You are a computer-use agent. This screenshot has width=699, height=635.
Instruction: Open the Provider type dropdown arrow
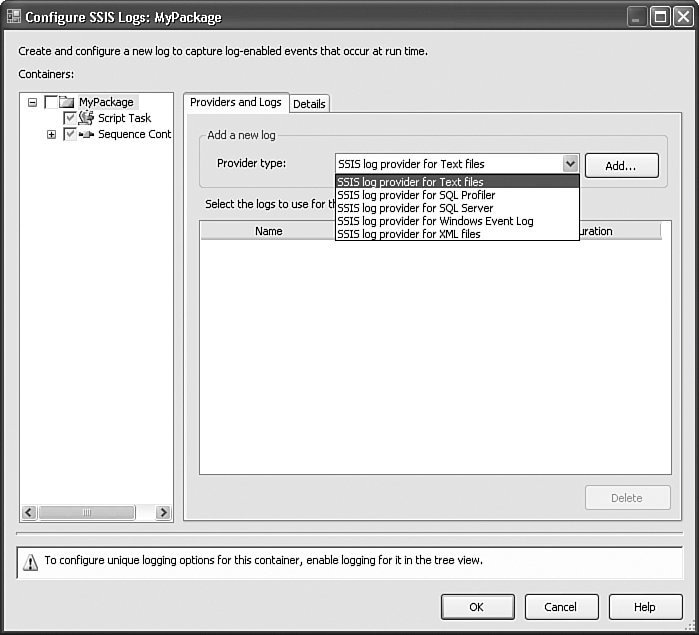click(x=570, y=164)
